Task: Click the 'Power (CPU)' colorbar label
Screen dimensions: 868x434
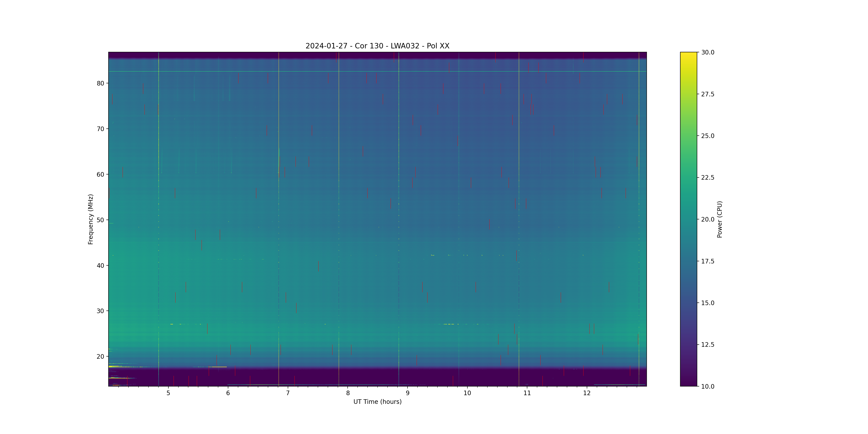Action: point(719,219)
